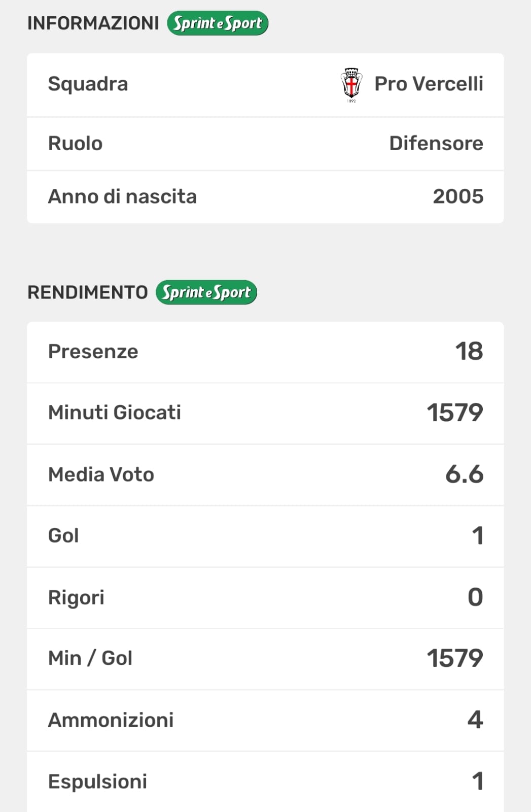Image resolution: width=531 pixels, height=812 pixels.
Task: Open the Pro Vercelli team link
Action: click(429, 84)
